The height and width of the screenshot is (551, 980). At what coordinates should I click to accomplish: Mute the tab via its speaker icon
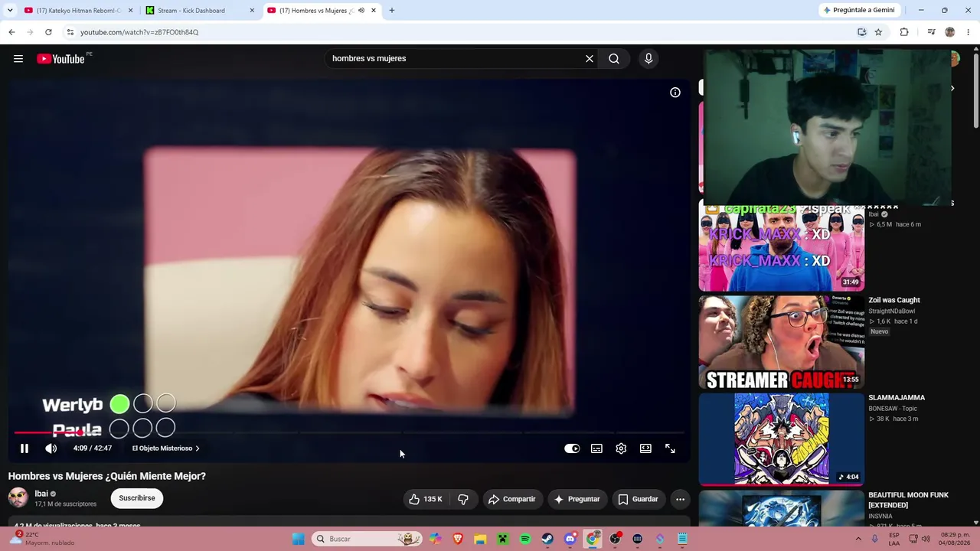click(x=361, y=11)
